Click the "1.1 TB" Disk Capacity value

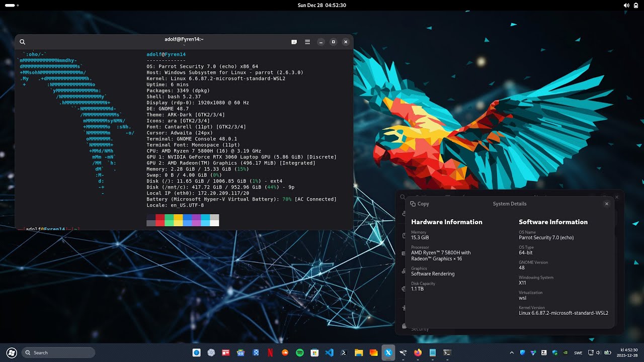pyautogui.click(x=417, y=289)
